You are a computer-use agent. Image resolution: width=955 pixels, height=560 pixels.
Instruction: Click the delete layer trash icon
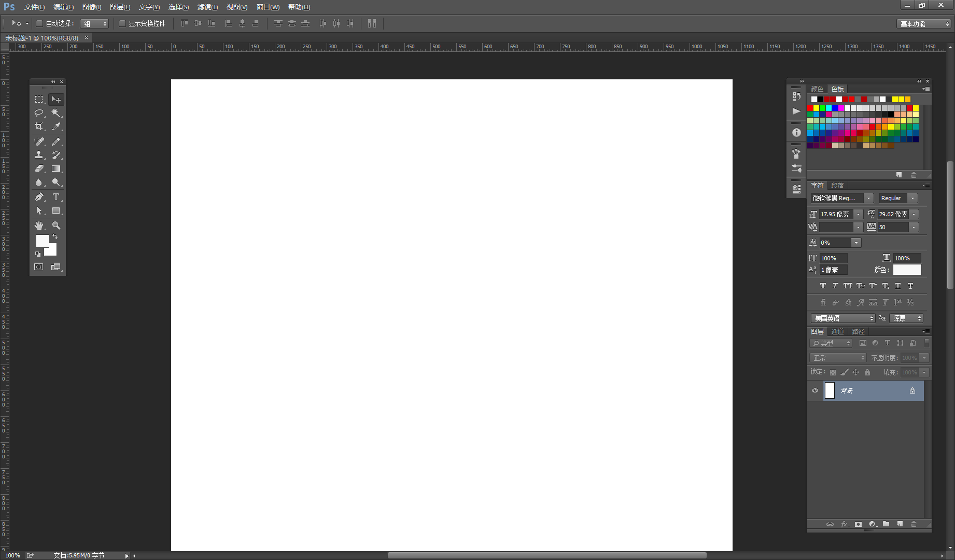coord(914,524)
